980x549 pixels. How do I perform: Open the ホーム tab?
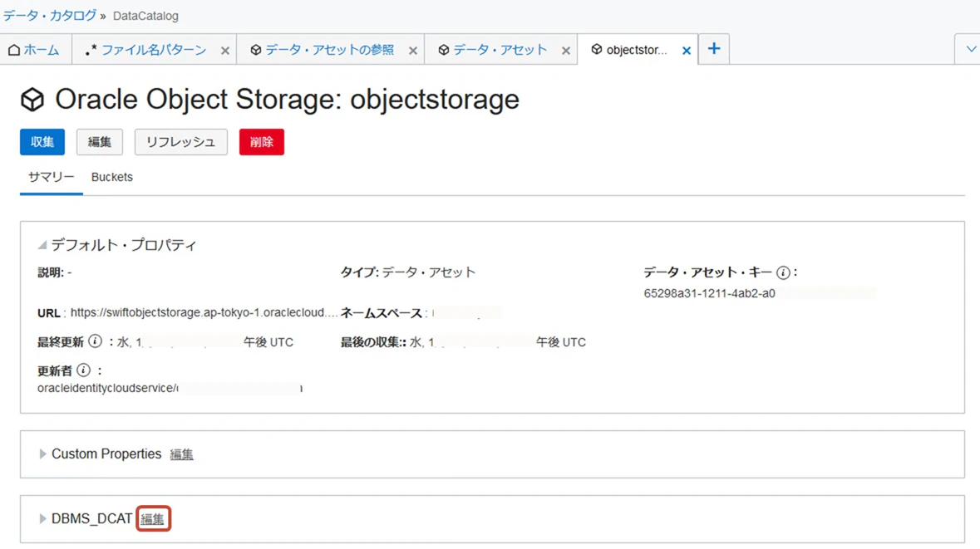[x=35, y=50]
